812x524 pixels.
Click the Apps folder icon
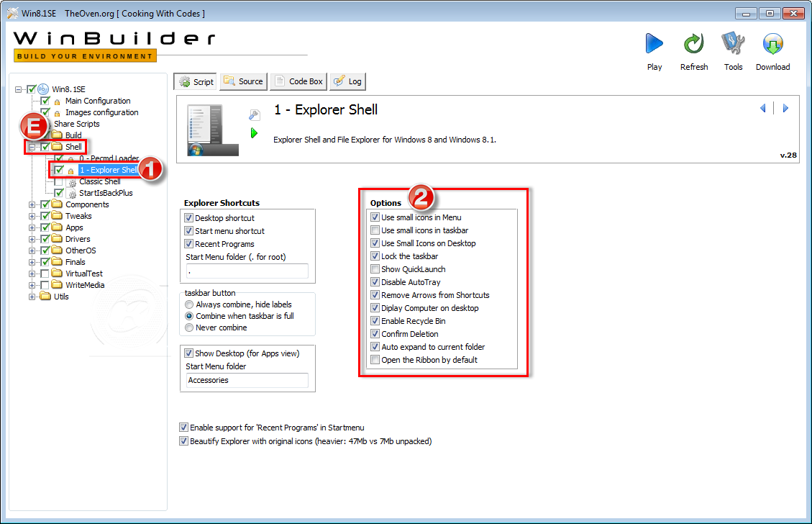click(57, 227)
